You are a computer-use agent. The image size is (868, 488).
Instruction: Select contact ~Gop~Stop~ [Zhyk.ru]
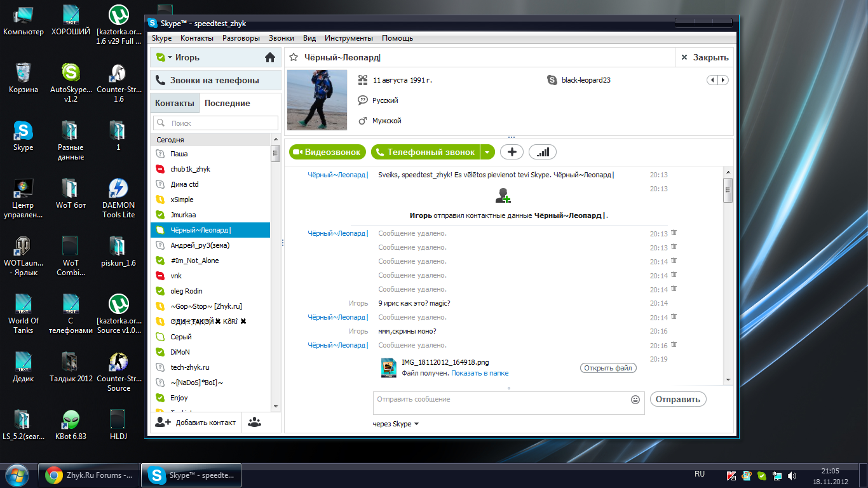(210, 306)
